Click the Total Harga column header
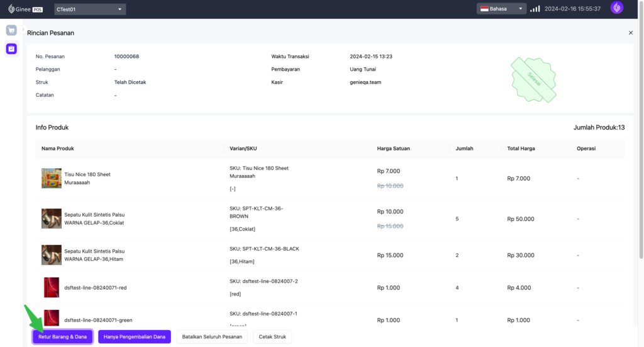 click(x=521, y=149)
